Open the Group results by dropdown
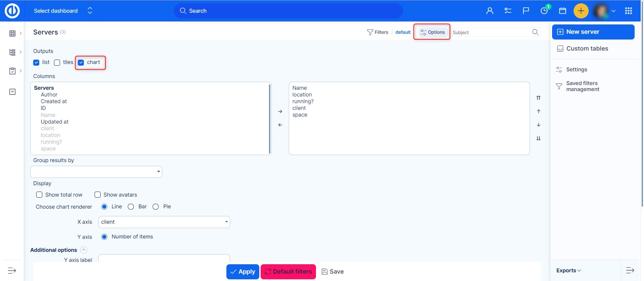The width and height of the screenshot is (644, 281). (x=96, y=172)
